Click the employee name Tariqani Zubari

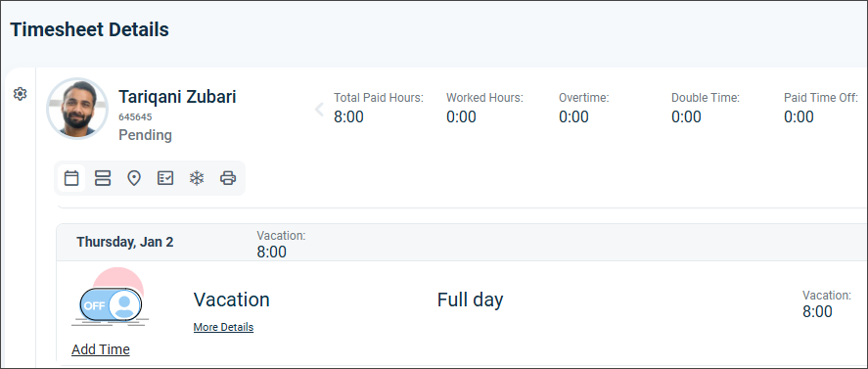pos(177,97)
